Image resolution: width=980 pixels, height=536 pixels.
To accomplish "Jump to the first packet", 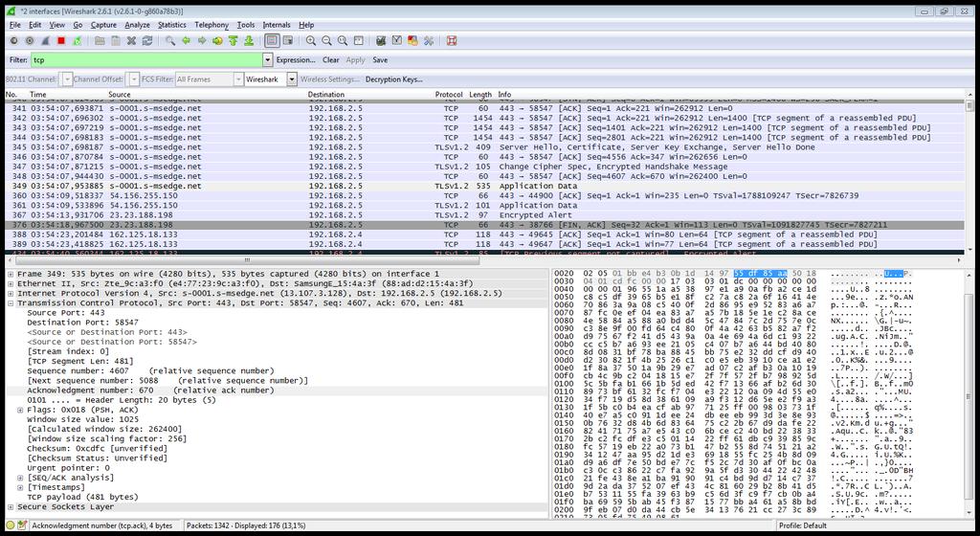I will tap(234, 40).
